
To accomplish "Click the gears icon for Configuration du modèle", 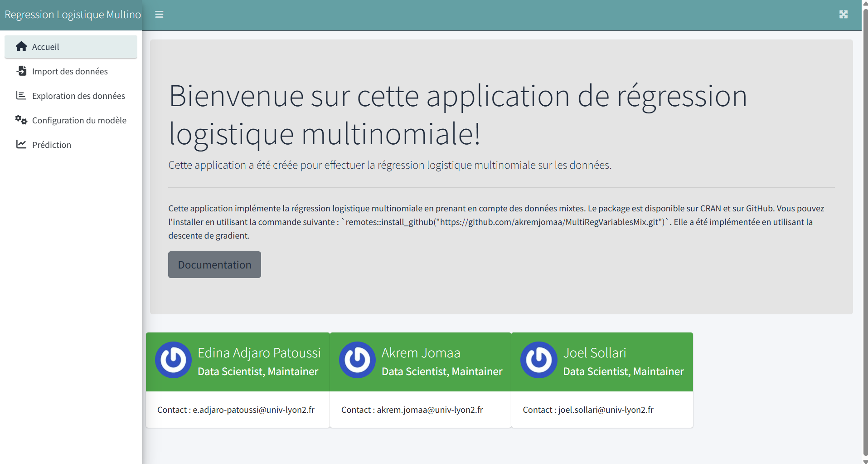I will pyautogui.click(x=21, y=120).
